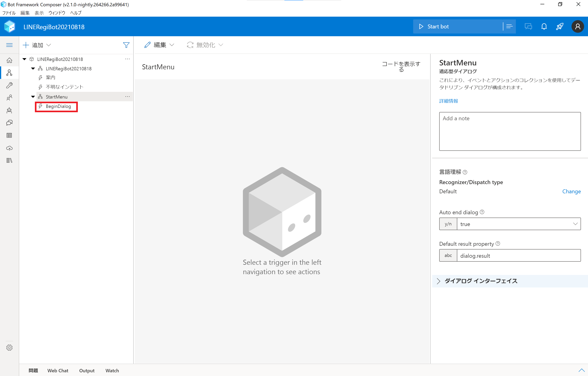Select the user input sidebar icon
The image size is (588, 376).
[9, 98]
